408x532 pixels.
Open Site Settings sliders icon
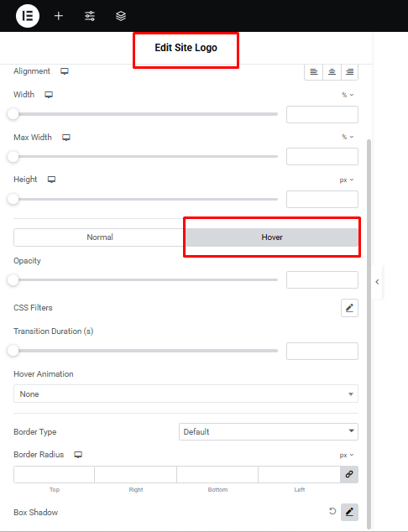pyautogui.click(x=90, y=16)
